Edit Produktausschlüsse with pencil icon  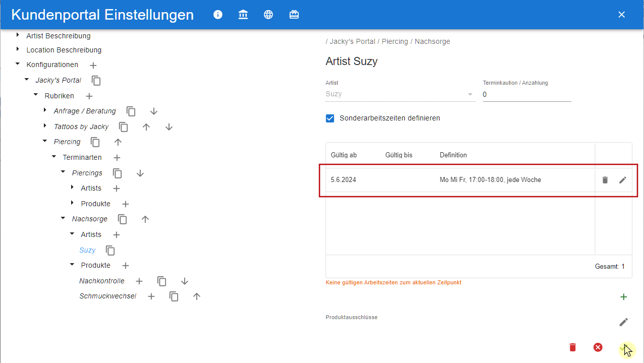624,322
